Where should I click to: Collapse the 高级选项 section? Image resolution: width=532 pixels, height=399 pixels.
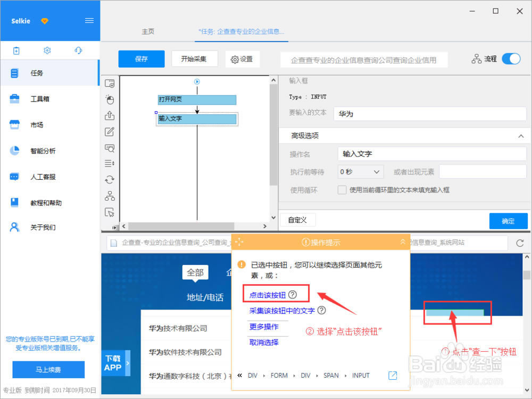pyautogui.click(x=520, y=136)
